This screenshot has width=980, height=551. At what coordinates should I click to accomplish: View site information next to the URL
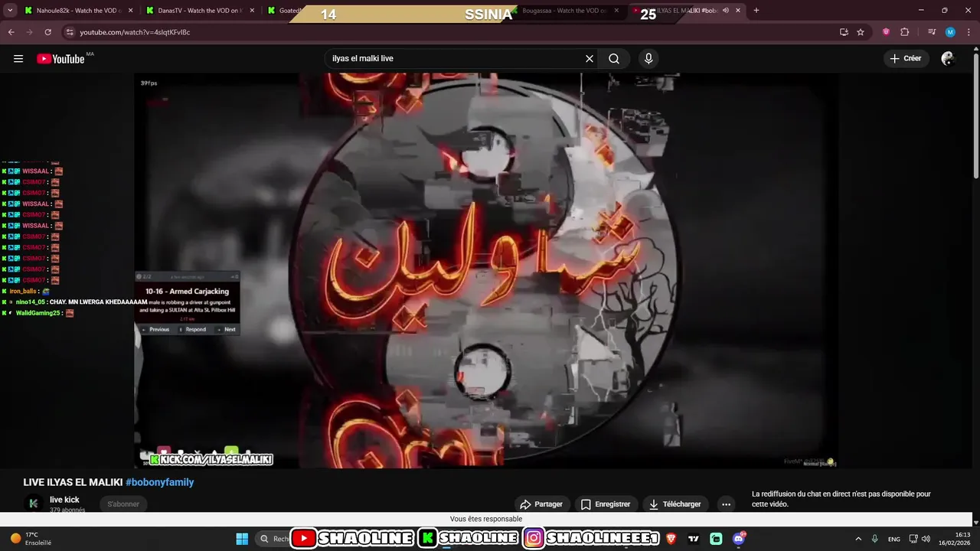pos(70,32)
